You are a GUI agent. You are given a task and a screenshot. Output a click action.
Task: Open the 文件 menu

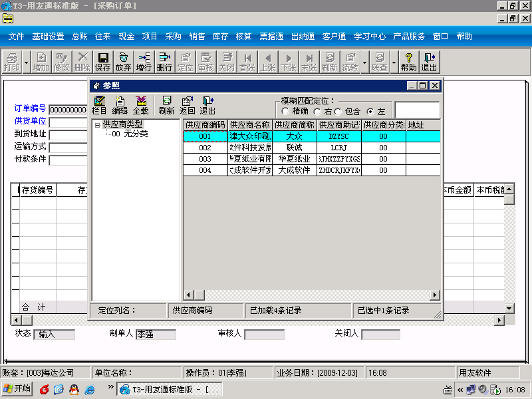click(x=16, y=37)
